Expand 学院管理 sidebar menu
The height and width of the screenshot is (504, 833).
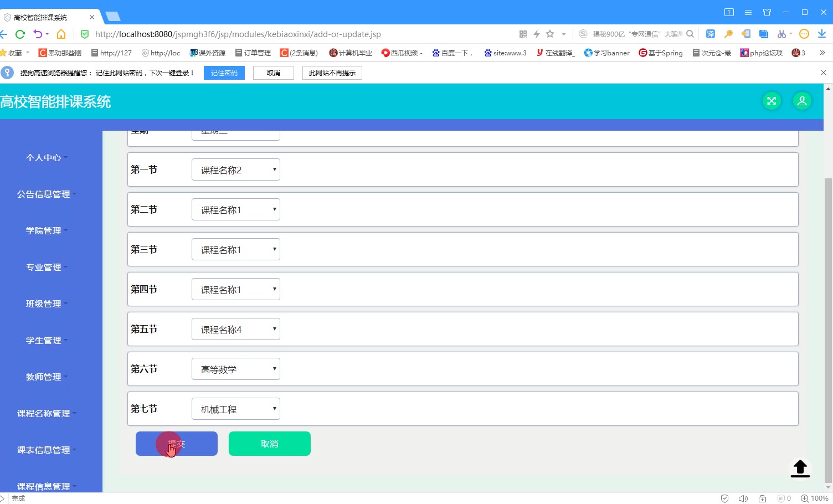[47, 231]
